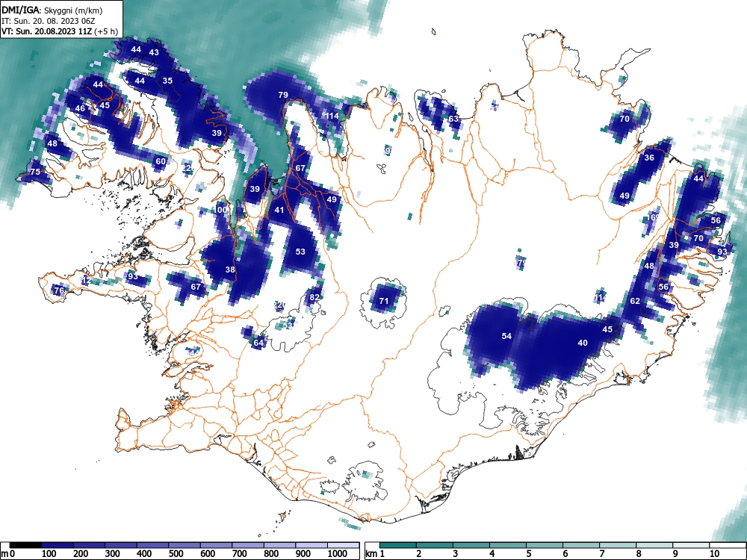Click the 63 value on the northern coast
The height and width of the screenshot is (560, 747).
pos(453,119)
